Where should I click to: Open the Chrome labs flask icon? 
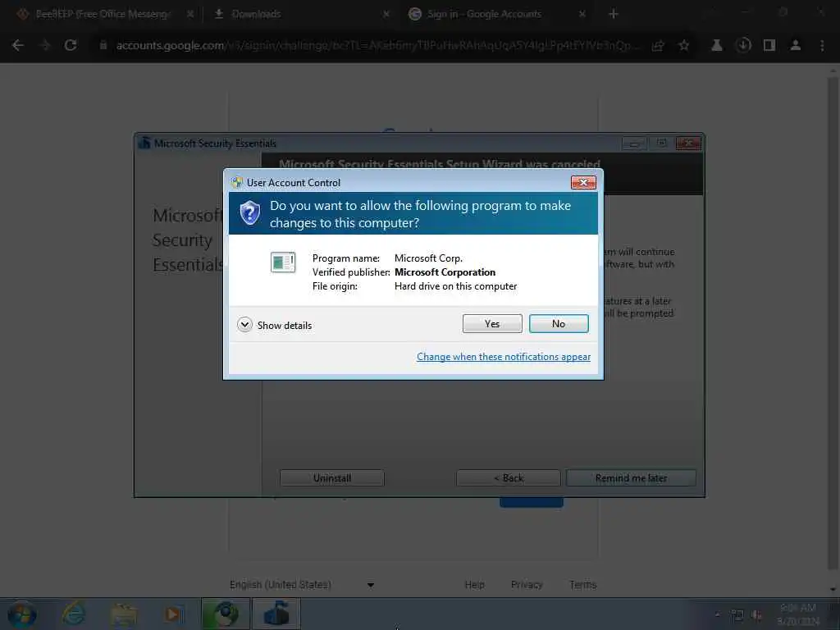717,46
